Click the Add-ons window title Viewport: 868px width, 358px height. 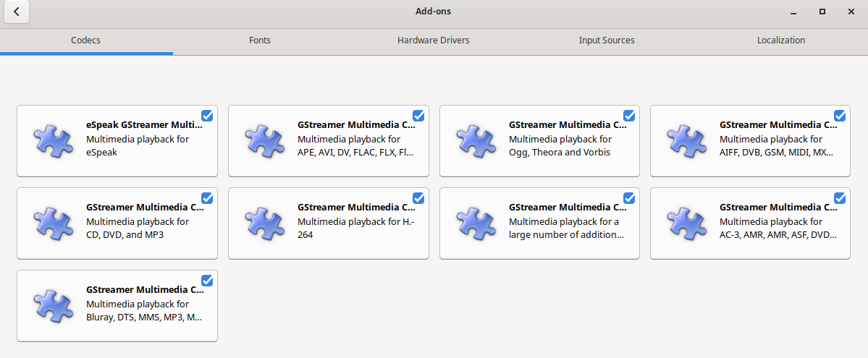click(x=434, y=11)
